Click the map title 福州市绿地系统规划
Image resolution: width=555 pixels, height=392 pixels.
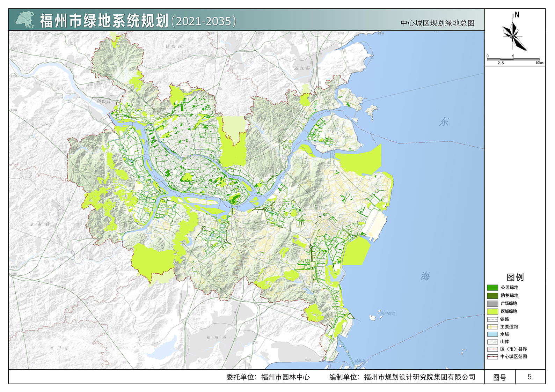(104, 21)
